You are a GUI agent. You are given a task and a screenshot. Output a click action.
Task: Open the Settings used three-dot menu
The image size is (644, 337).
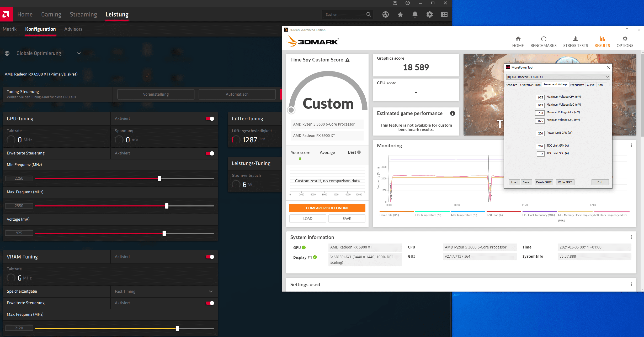tap(631, 284)
